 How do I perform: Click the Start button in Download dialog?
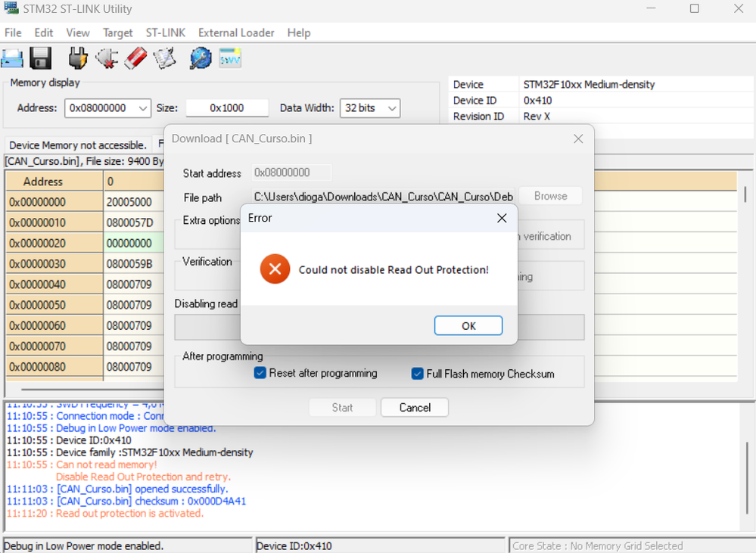point(342,408)
